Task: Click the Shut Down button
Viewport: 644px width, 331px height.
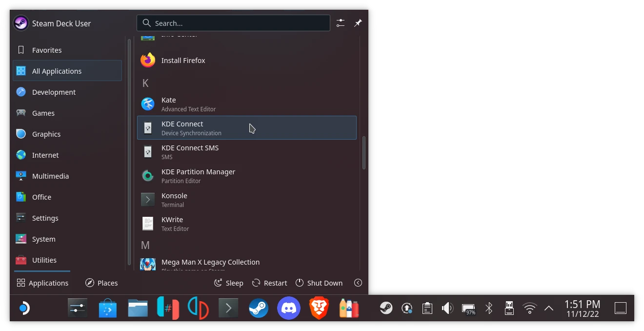Action: pyautogui.click(x=319, y=283)
